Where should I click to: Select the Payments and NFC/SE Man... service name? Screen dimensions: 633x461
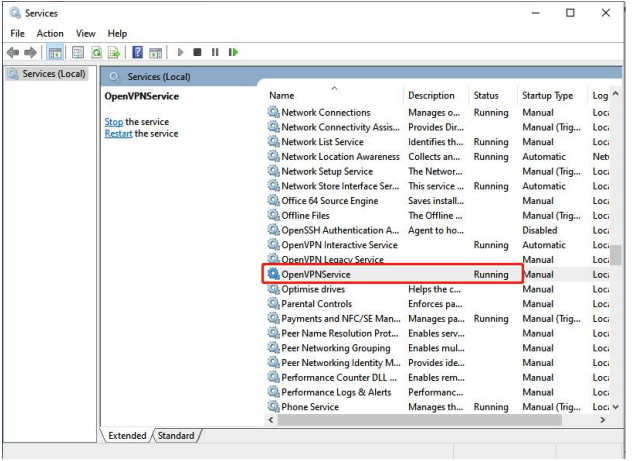(341, 318)
